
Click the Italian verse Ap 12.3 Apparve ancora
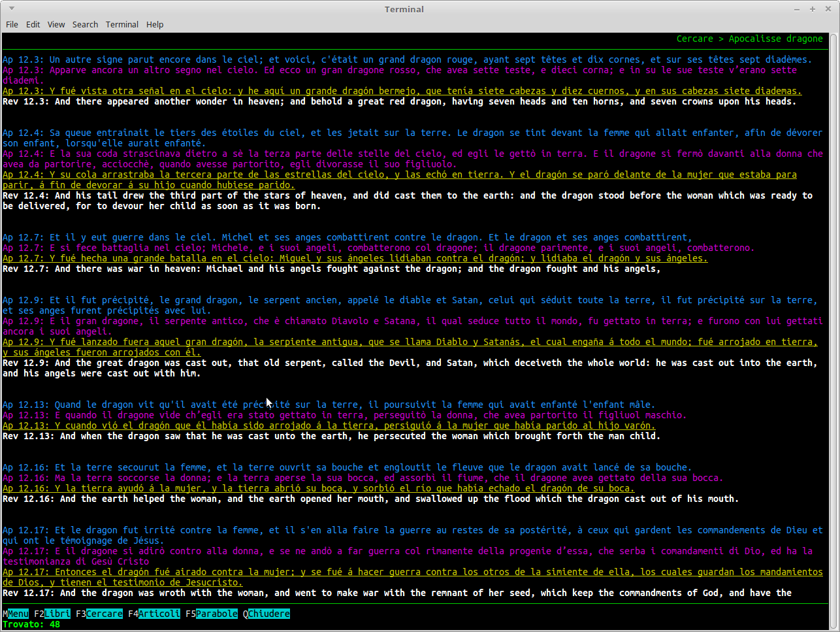tap(400, 75)
